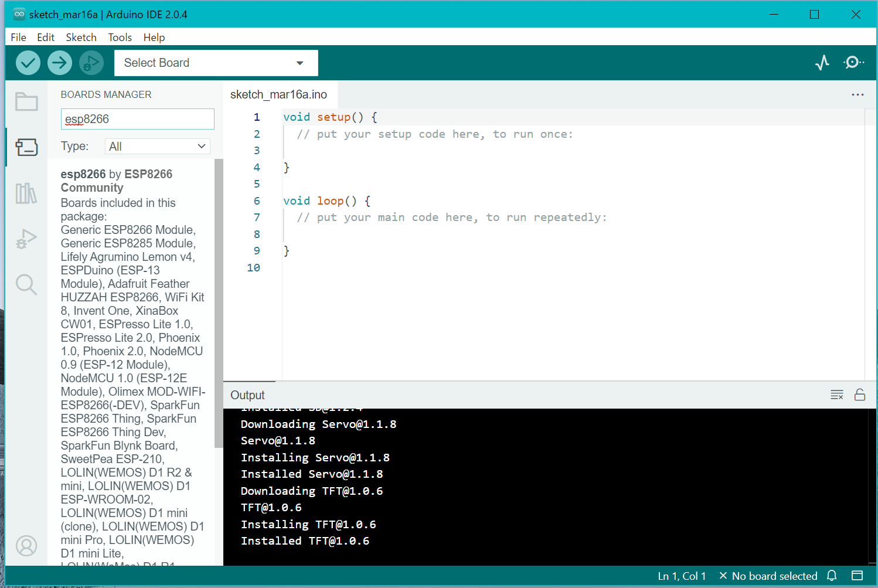Click the Verify sketch checkmark icon
Image resolution: width=878 pixels, height=588 pixels.
coord(28,63)
